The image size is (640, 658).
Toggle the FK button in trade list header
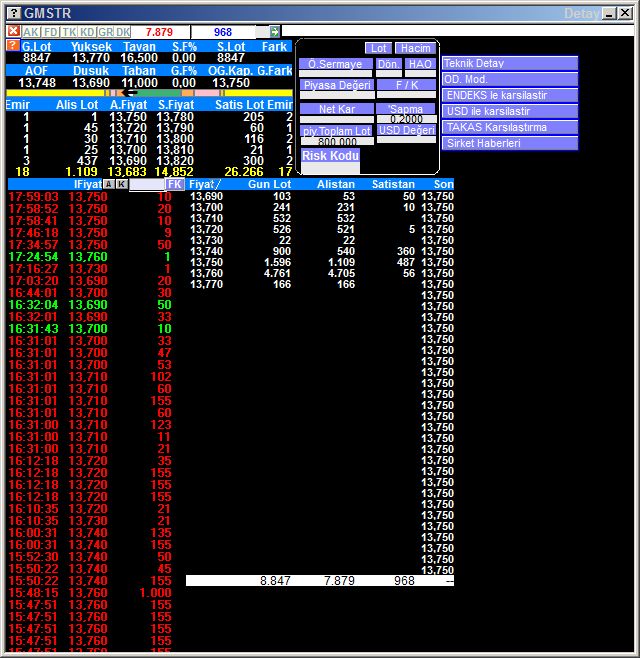(175, 184)
